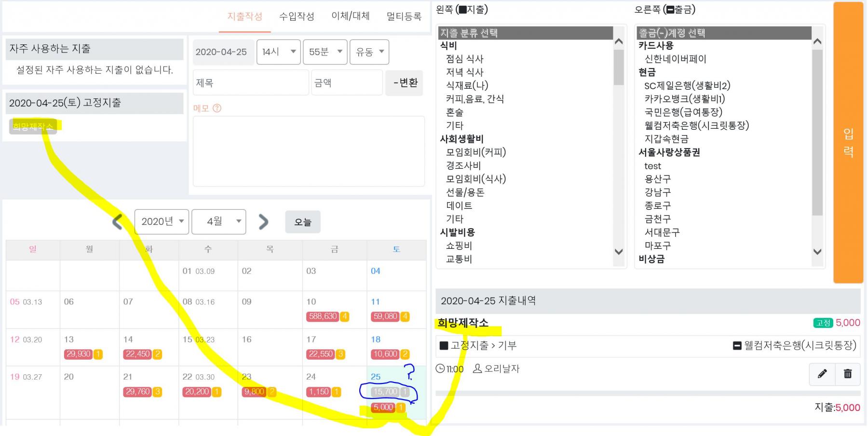Go to next month with right chevron
This screenshot has height=436, width=868.
coord(263,222)
